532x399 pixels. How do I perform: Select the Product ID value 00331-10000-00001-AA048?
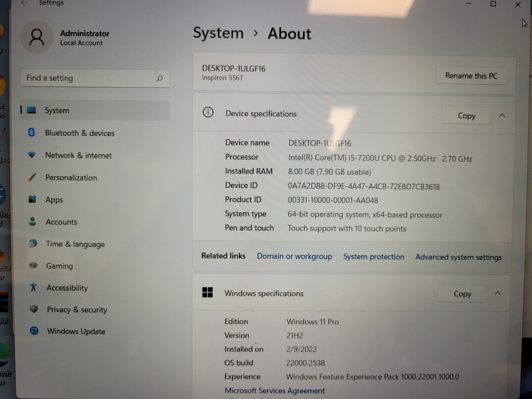tap(333, 200)
